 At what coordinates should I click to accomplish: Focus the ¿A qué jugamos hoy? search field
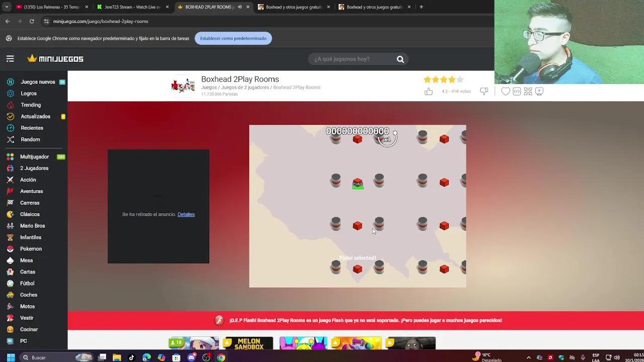[x=352, y=59]
